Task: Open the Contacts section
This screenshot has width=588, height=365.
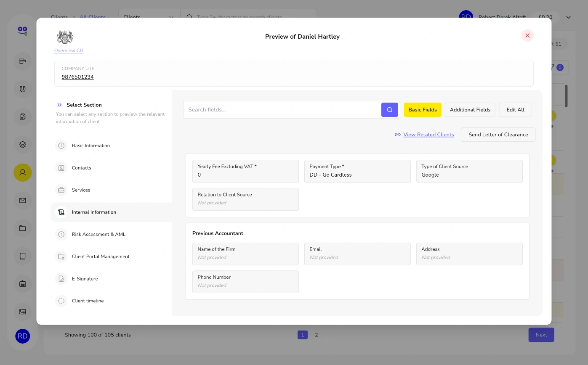Action: pos(111,168)
